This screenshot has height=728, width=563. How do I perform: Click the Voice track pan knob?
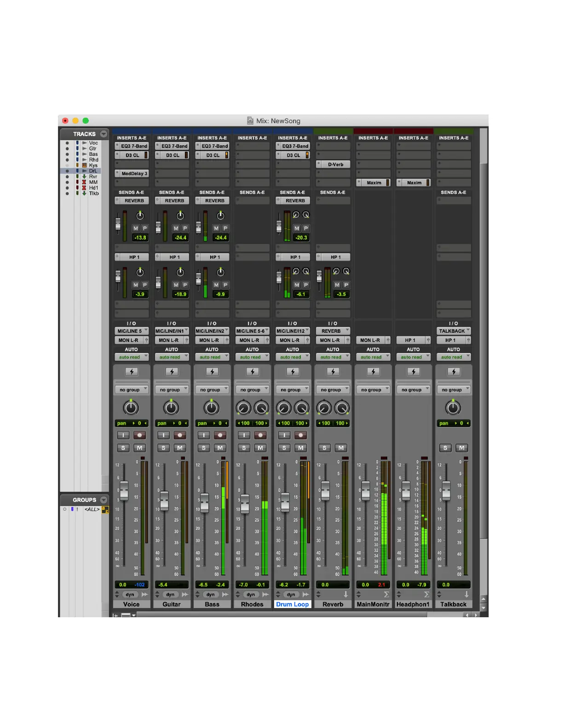[x=131, y=408]
